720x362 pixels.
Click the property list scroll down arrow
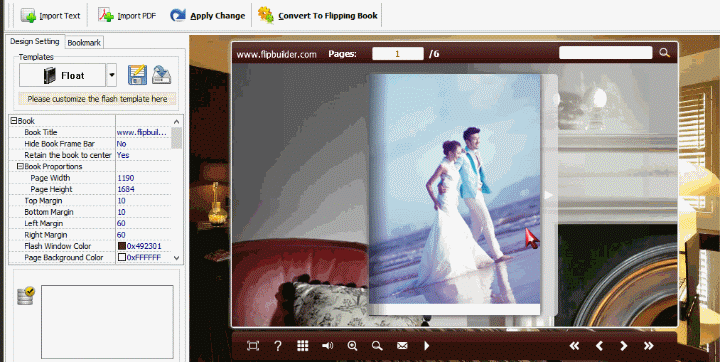click(177, 258)
